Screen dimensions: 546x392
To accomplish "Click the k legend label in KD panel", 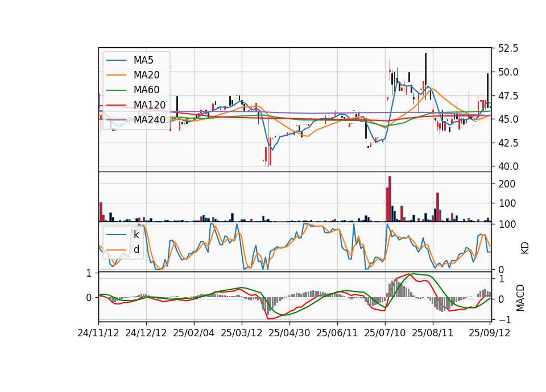I will pyautogui.click(x=136, y=235).
